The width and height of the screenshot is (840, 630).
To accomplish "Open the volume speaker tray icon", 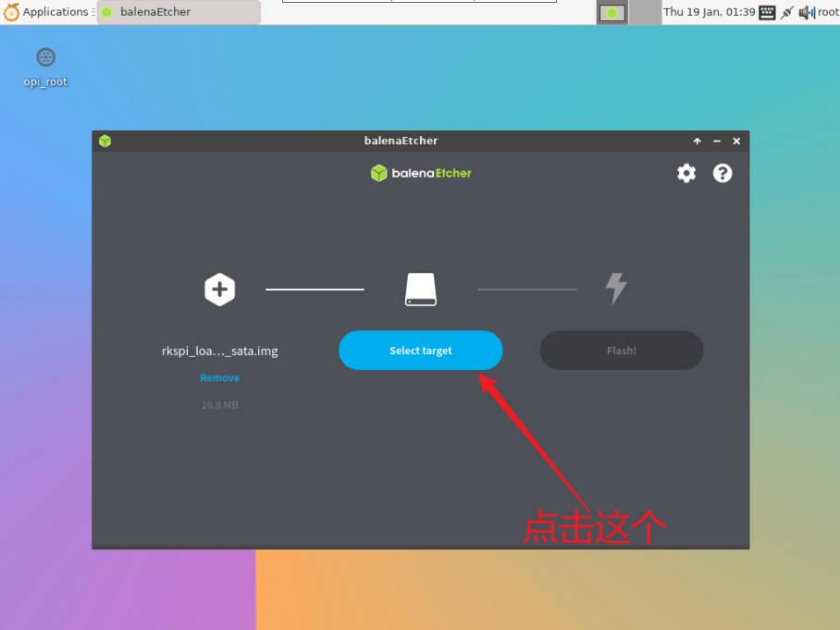I will (807, 12).
